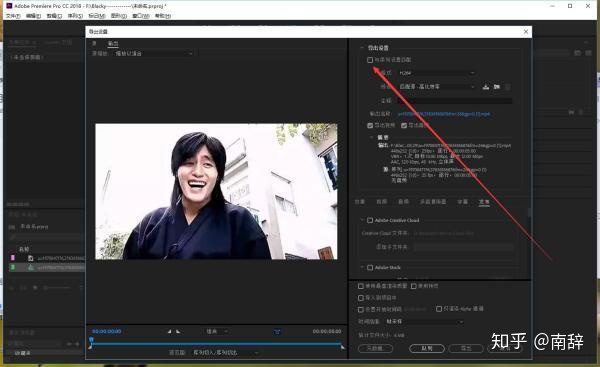Viewport: 600px width, 367px height.
Task: Click the in point marker on timeline
Action: tap(90, 347)
